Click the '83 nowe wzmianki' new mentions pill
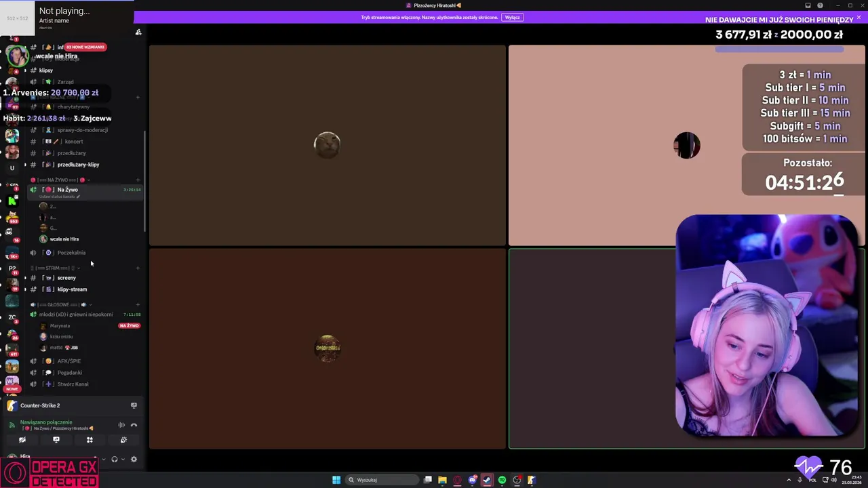 [x=85, y=47]
